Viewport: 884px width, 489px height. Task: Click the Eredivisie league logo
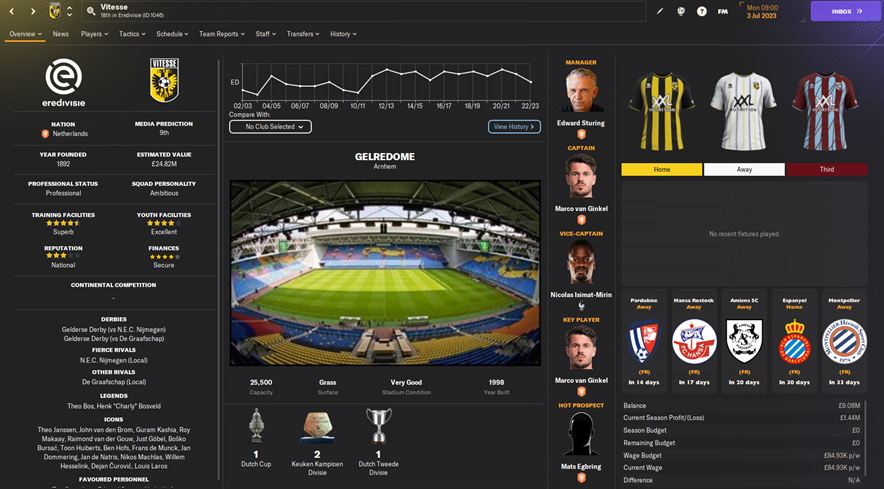tap(64, 83)
